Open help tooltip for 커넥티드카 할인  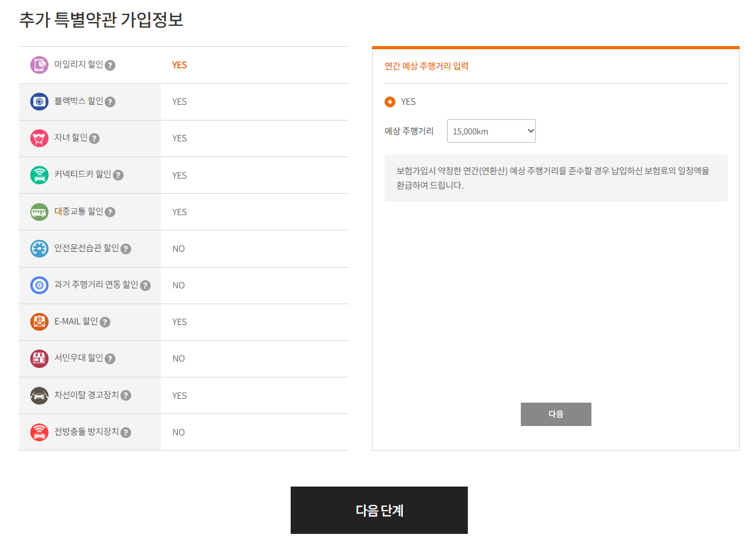[x=118, y=175]
